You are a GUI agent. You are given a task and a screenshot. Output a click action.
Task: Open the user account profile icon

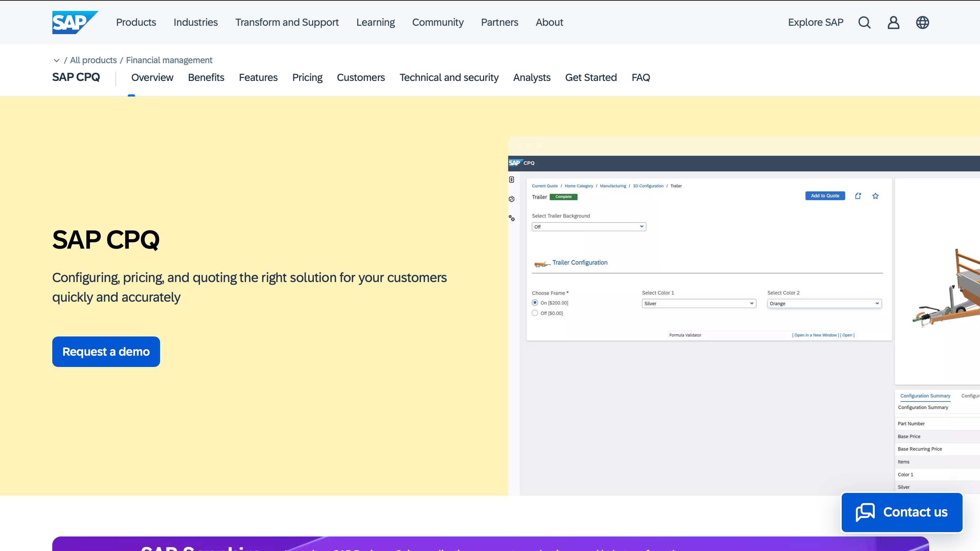tap(893, 23)
